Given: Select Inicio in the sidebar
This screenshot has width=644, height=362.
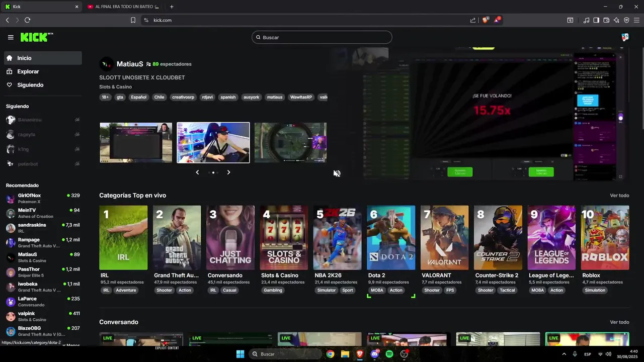Looking at the screenshot, I should click(x=43, y=58).
